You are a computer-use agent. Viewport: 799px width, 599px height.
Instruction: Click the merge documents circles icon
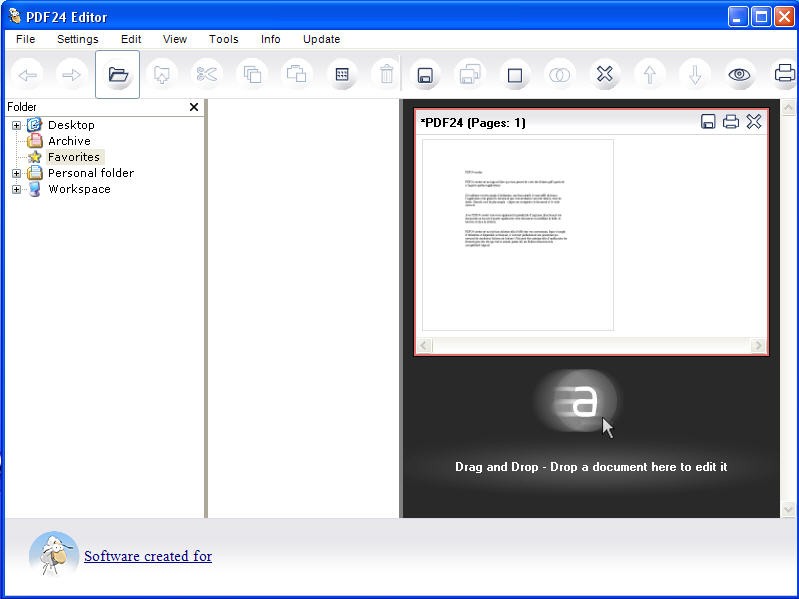pyautogui.click(x=560, y=75)
